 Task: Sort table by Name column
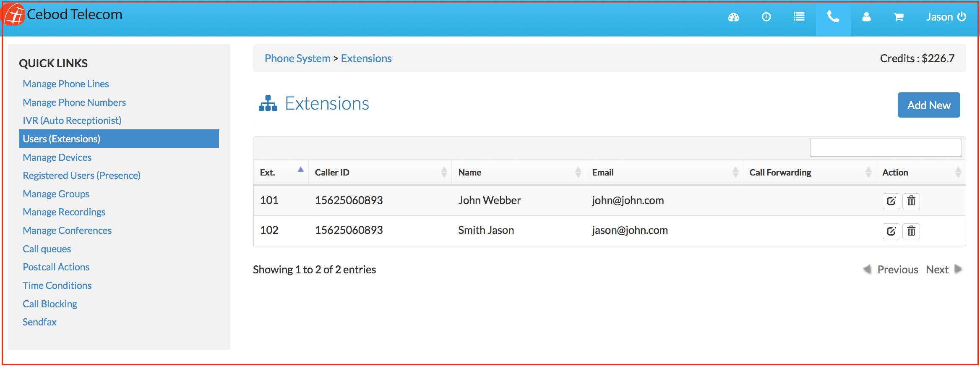click(x=519, y=172)
